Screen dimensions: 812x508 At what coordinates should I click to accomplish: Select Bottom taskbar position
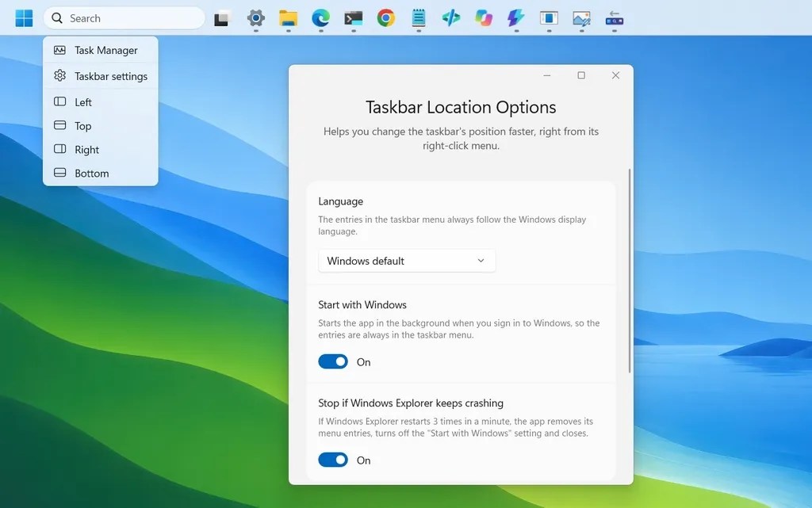pos(101,174)
